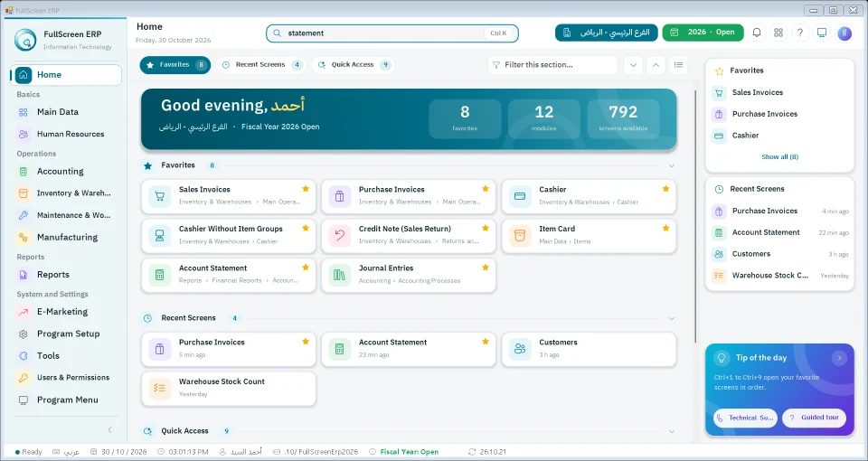This screenshot has width=868, height=461.
Task: Open Tools in sidebar
Action: (x=66, y=356)
